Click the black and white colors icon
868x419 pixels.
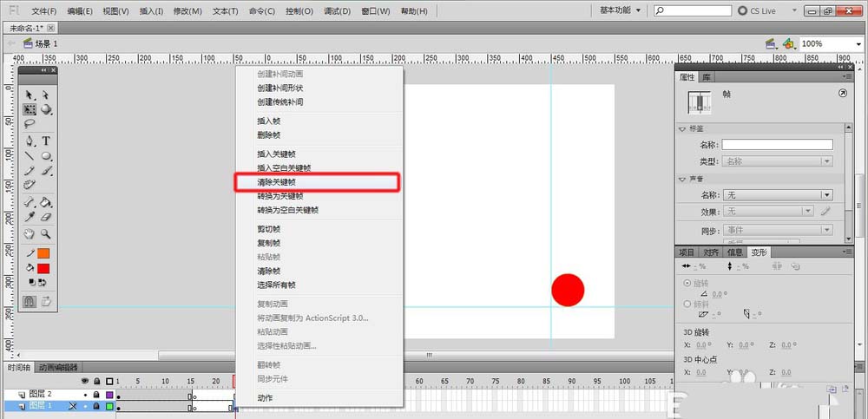[x=31, y=282]
